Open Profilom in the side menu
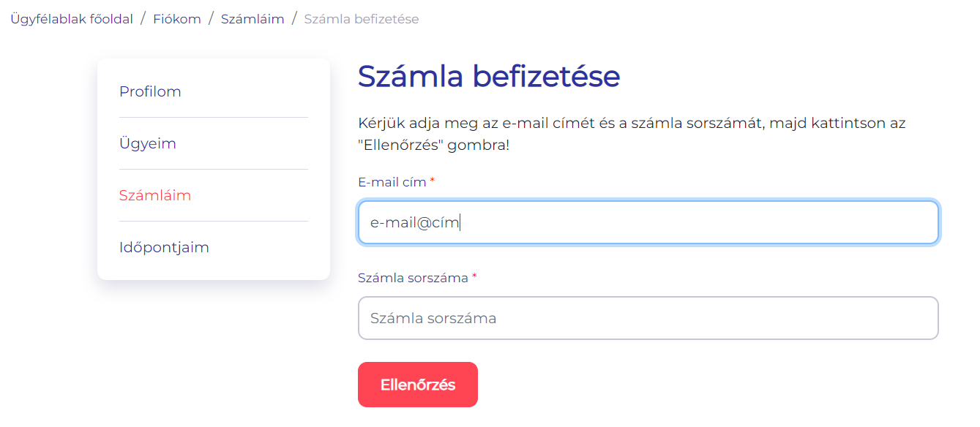This screenshot has height=427, width=980. tap(150, 91)
